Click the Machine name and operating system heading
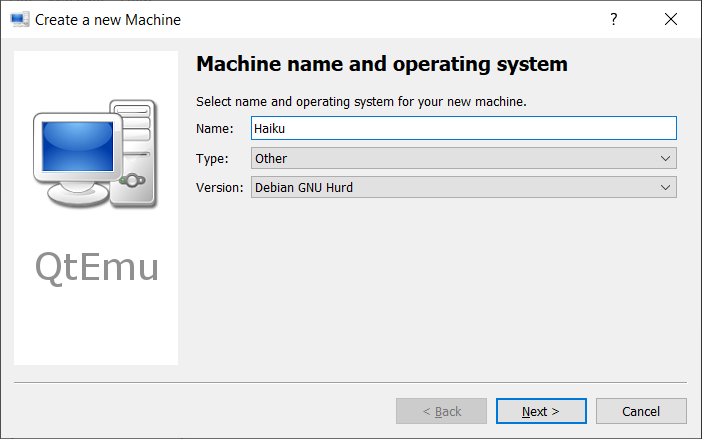This screenshot has height=439, width=702. (x=381, y=65)
